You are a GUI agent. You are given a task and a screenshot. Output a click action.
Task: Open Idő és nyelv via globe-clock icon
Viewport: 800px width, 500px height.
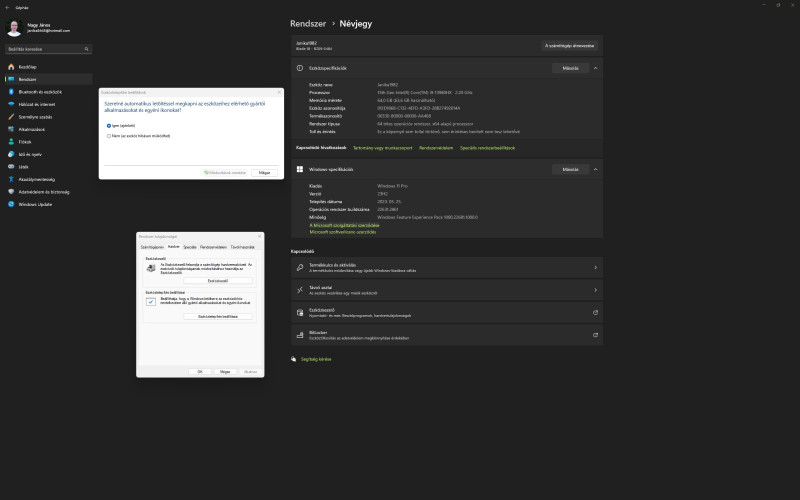tap(11, 154)
